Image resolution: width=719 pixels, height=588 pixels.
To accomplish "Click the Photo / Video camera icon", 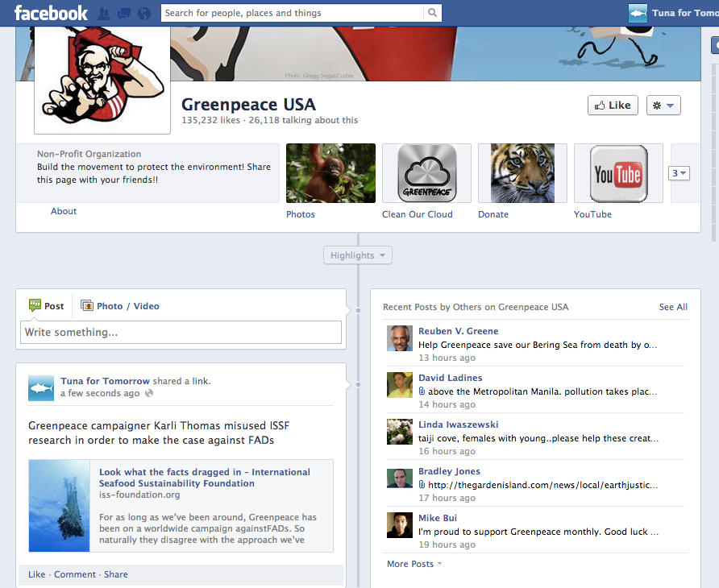I will click(x=87, y=305).
